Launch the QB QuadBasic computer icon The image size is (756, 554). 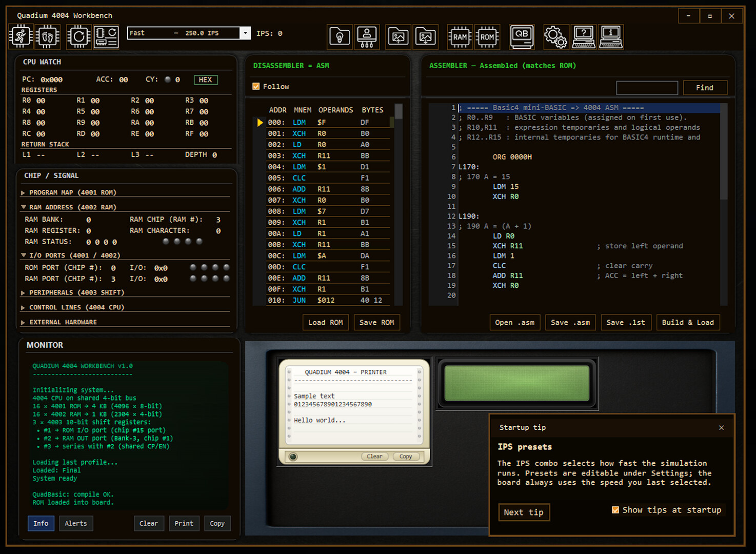522,37
